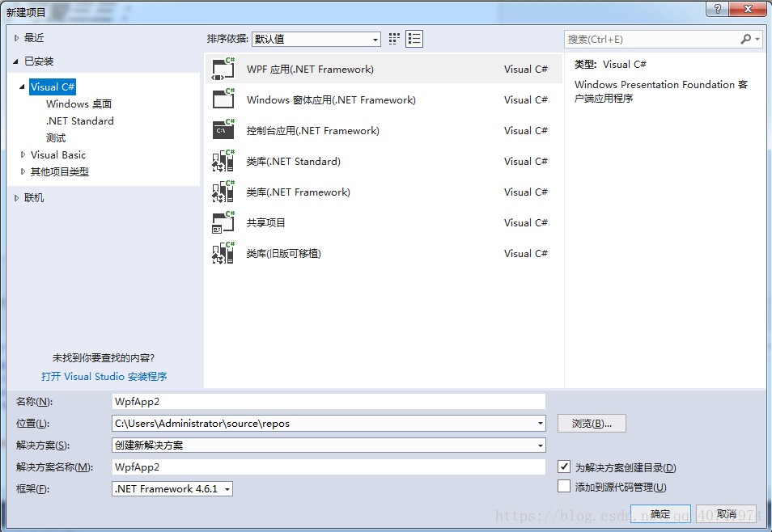
Task: Select the 共享项目 row text
Action: pos(266,222)
